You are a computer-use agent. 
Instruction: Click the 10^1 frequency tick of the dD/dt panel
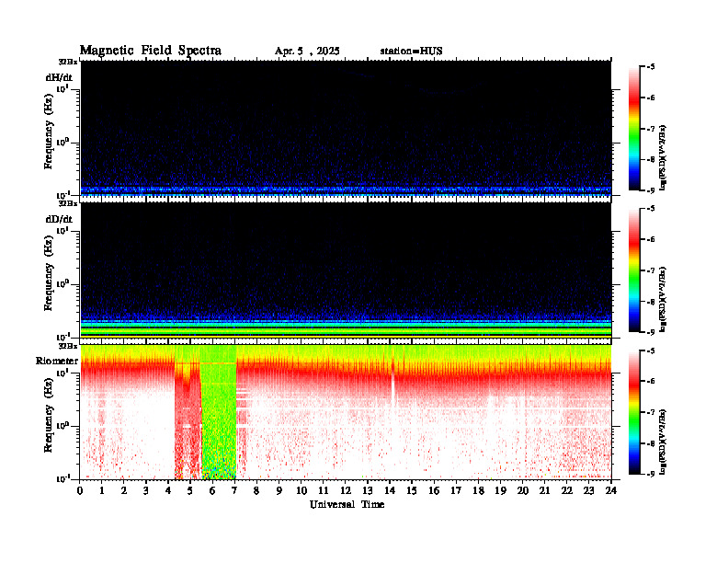point(63,230)
